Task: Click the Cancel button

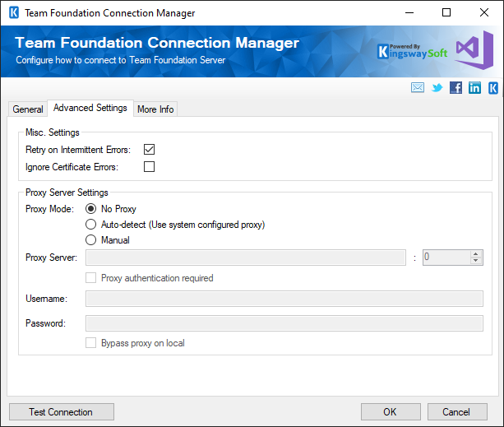Action: point(457,412)
